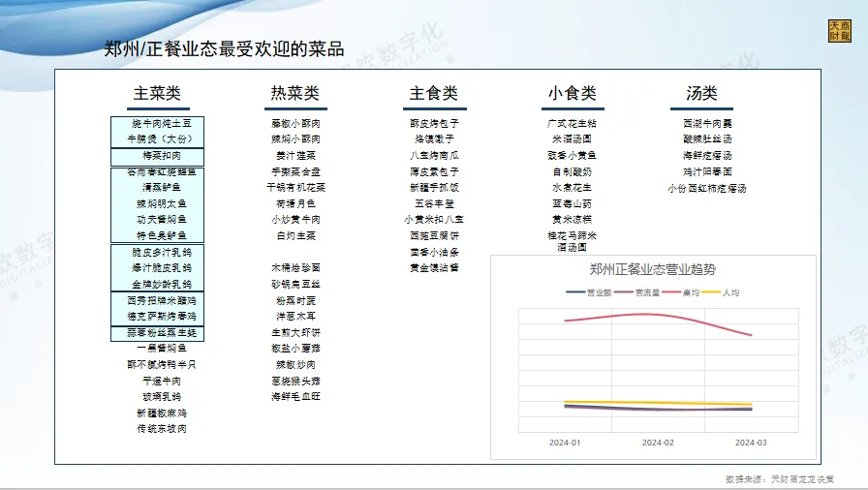This screenshot has width=868, height=490.
Task: Select the dish 爆汁脆皮乳鸽
Action: [x=162, y=267]
